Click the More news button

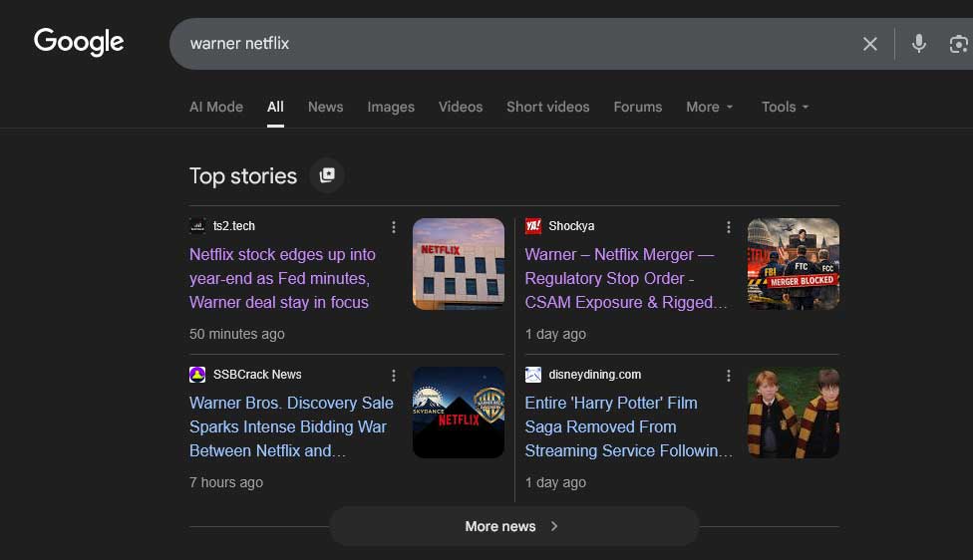514,526
